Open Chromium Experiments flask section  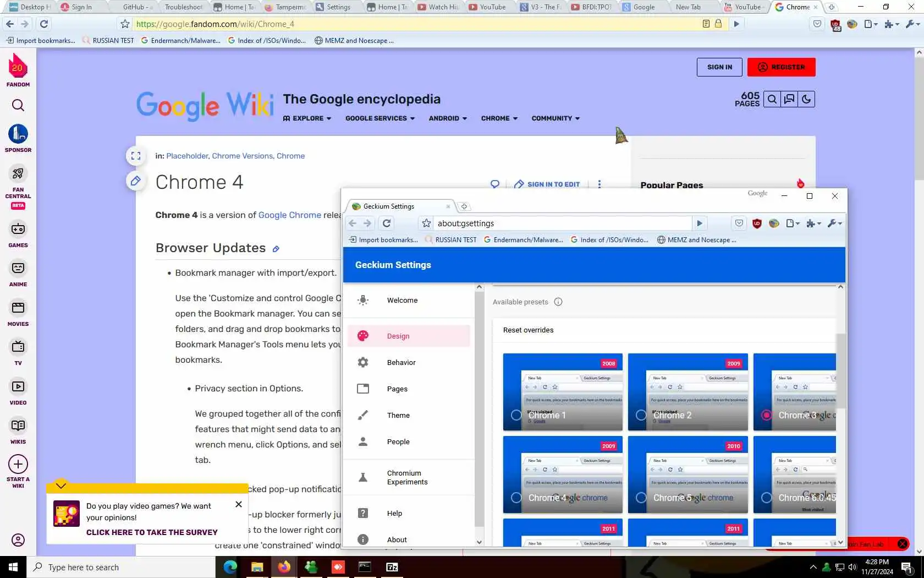[409, 478]
